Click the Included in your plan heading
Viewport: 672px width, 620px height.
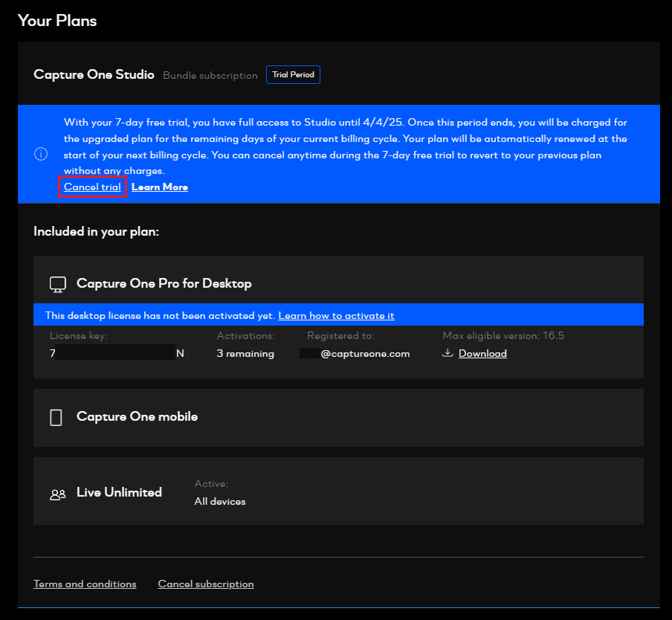tap(96, 231)
